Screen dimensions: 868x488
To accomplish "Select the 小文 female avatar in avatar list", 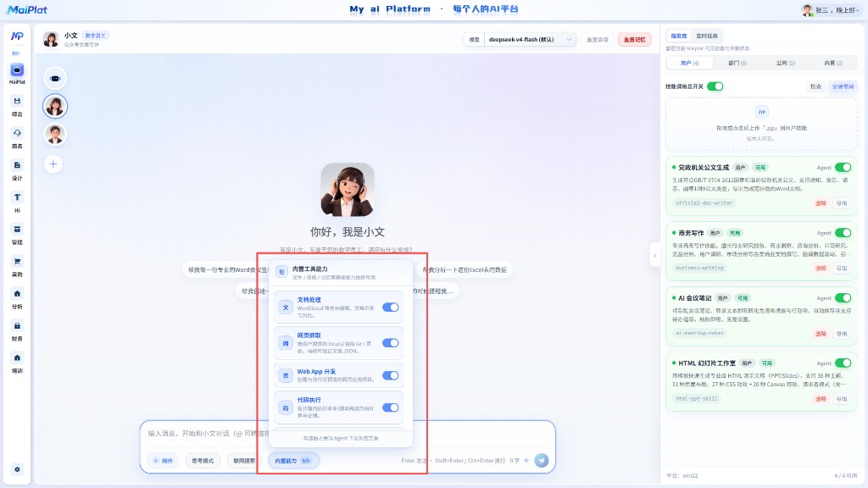I will [55, 106].
